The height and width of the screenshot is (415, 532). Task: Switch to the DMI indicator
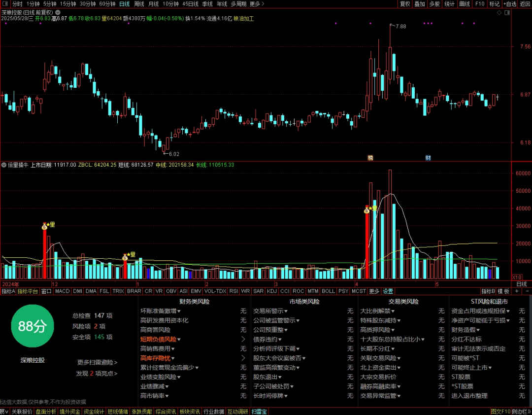[78, 291]
